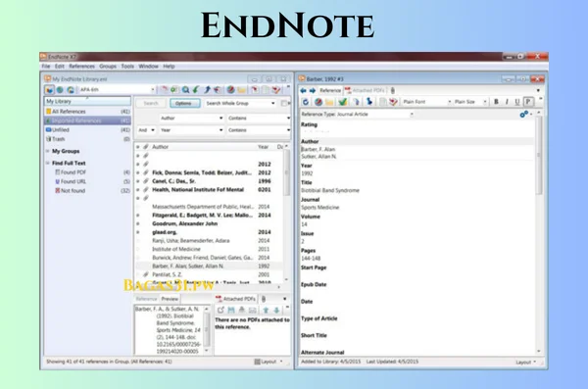Go to previous reference with back arrow
The width and height of the screenshot is (588, 389).
coord(303,90)
